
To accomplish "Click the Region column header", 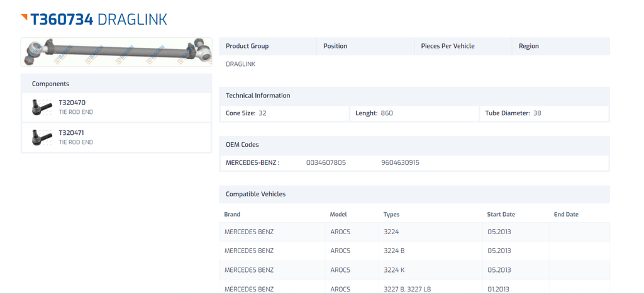I will coord(561,46).
